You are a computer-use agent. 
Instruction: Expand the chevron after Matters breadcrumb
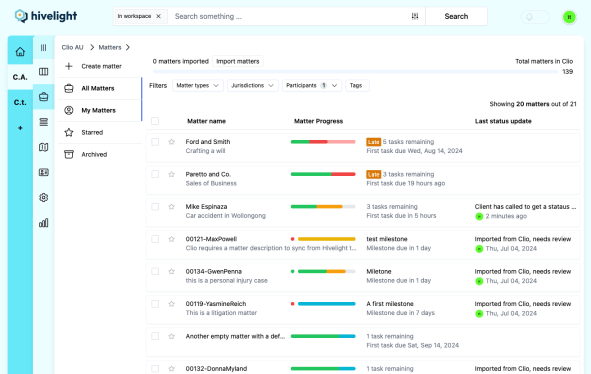pyautogui.click(x=128, y=47)
